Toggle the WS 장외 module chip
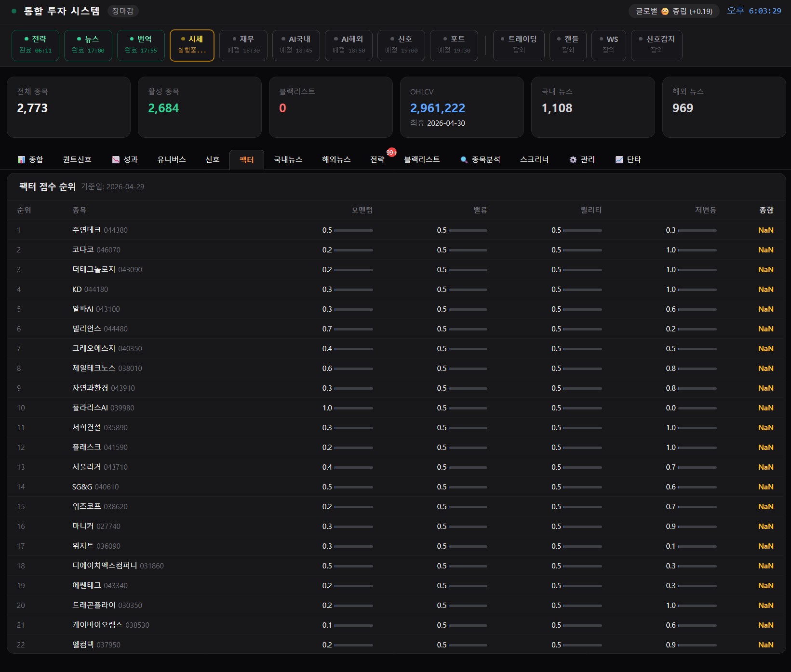This screenshot has width=791, height=672. tap(608, 45)
